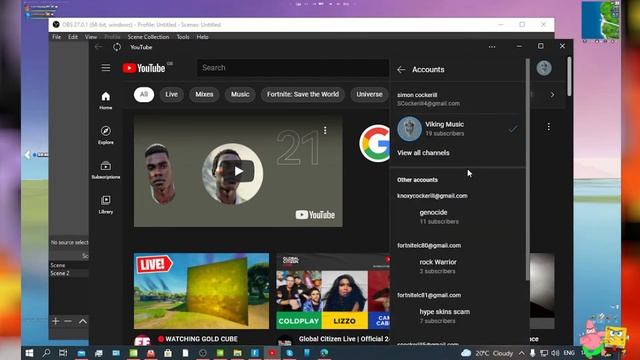
Task: Open the LIVE gold cube video thumbnail
Action: point(201,291)
